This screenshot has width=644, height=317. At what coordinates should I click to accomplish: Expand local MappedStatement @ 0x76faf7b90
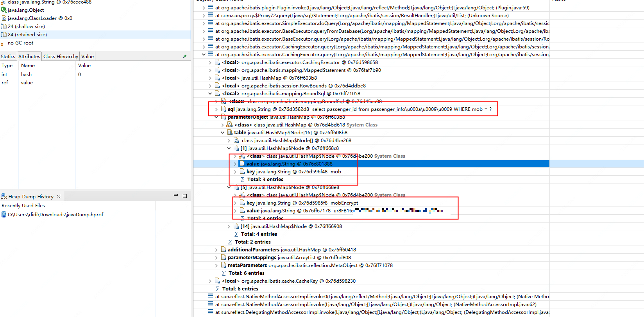pyautogui.click(x=210, y=70)
